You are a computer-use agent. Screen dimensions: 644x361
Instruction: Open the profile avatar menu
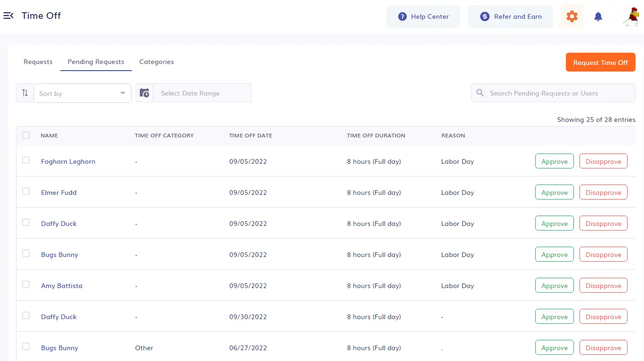[631, 16]
